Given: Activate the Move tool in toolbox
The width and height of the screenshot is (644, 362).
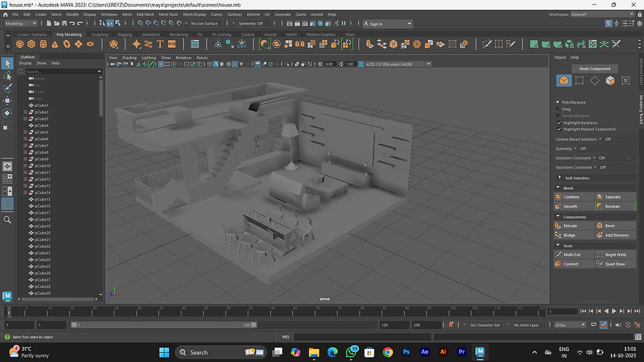Looking at the screenshot, I should coord(7,101).
